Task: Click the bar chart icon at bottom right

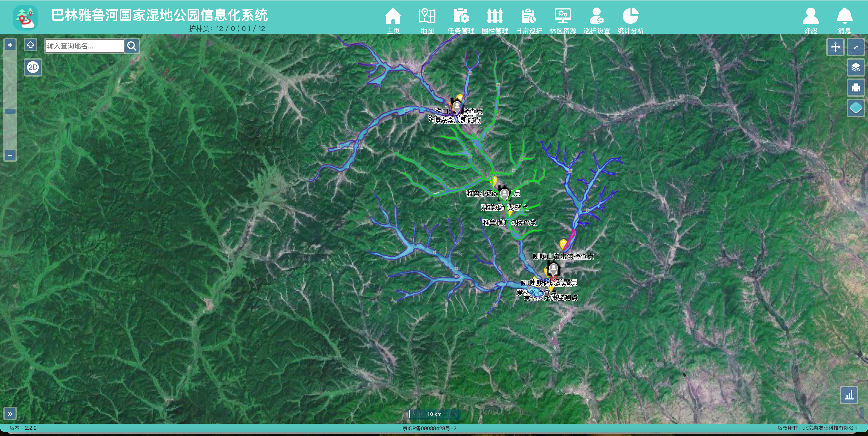Action: [849, 396]
